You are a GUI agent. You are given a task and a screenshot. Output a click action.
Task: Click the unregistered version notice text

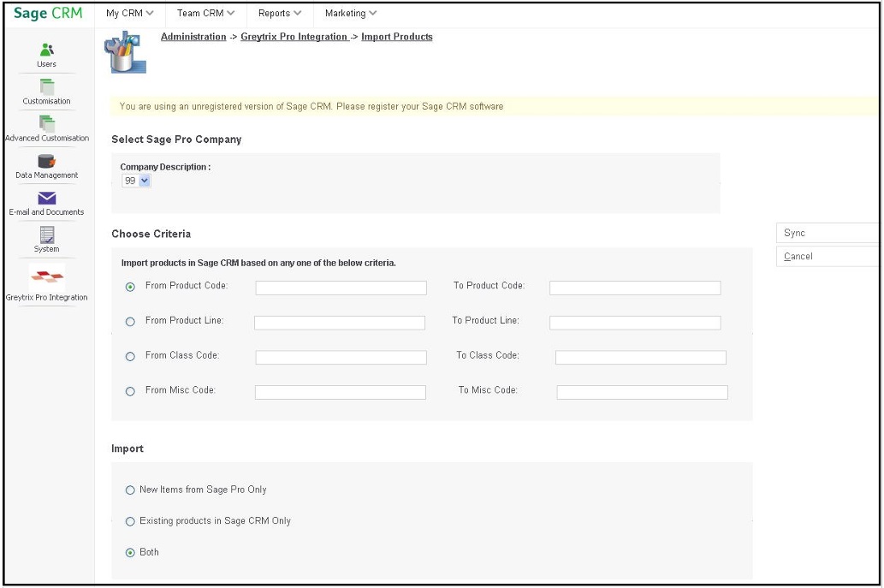(311, 106)
